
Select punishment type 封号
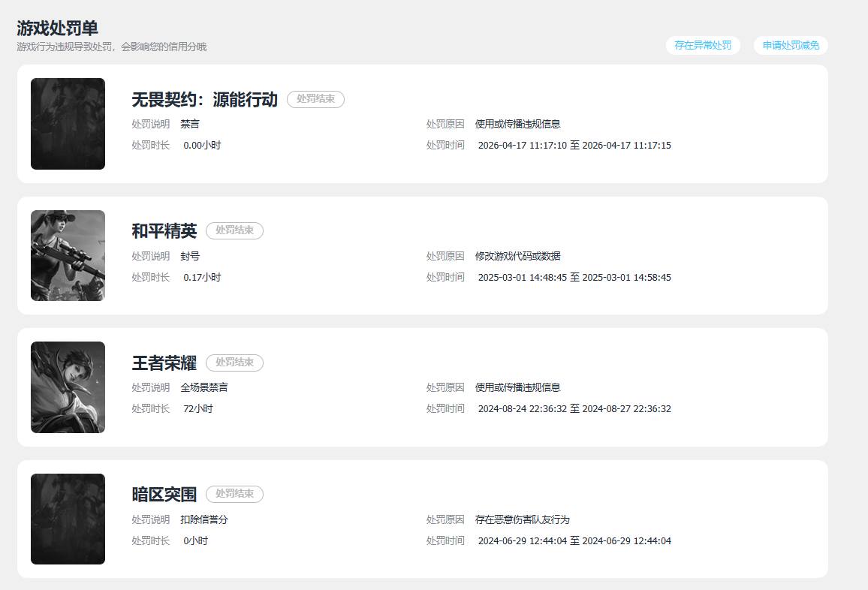pyautogui.click(x=190, y=256)
